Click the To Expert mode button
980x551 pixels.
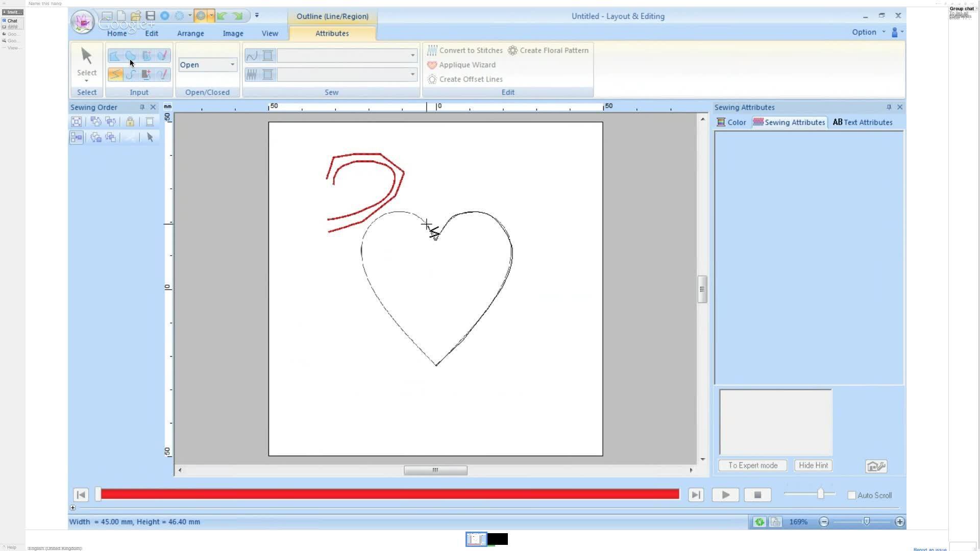752,465
